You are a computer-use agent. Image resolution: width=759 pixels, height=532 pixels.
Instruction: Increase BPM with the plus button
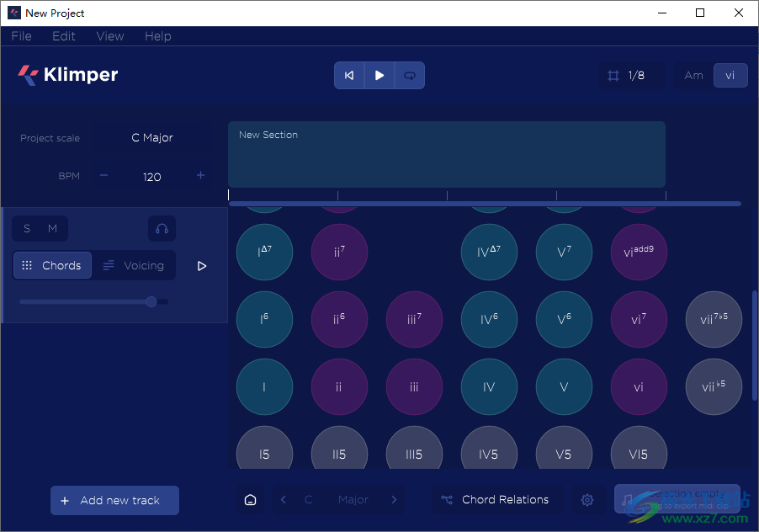click(200, 176)
